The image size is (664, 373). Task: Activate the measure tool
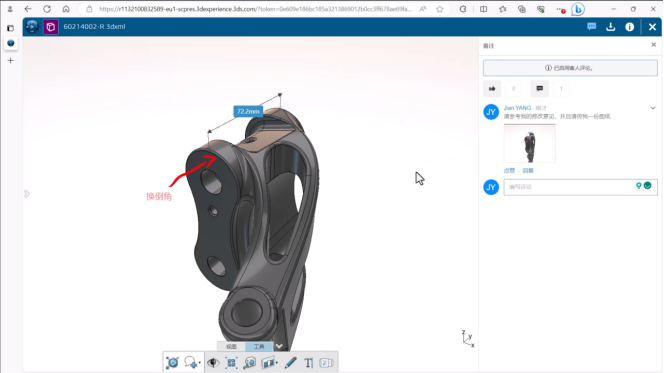(250, 363)
